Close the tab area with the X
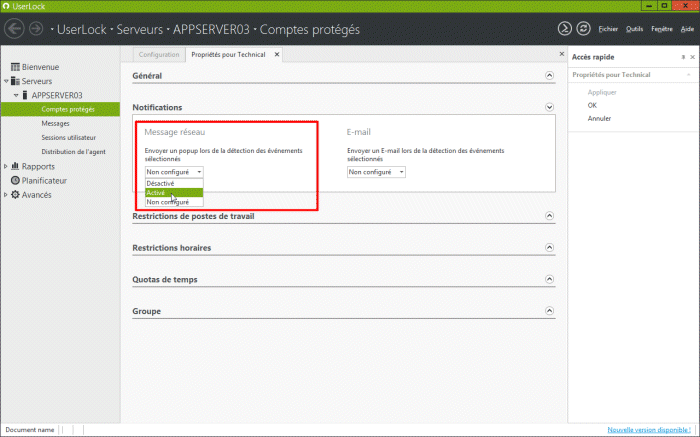Viewport: 700px width, 437px height. (x=562, y=54)
